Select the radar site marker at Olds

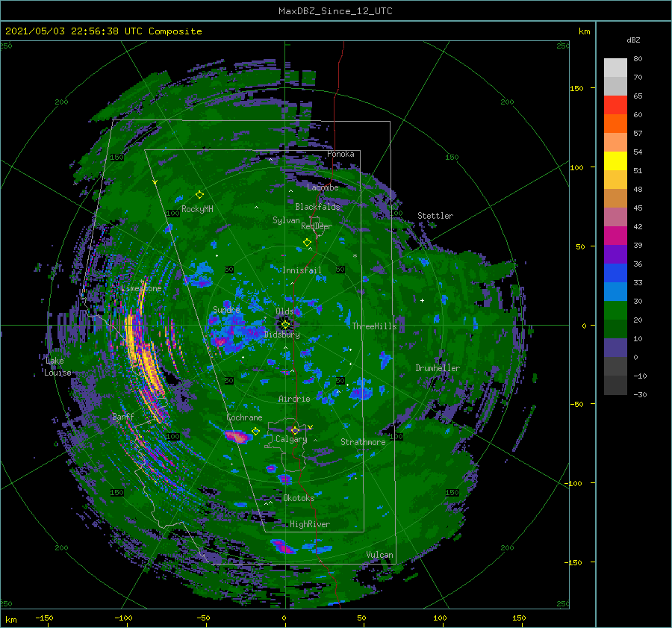pyautogui.click(x=285, y=325)
